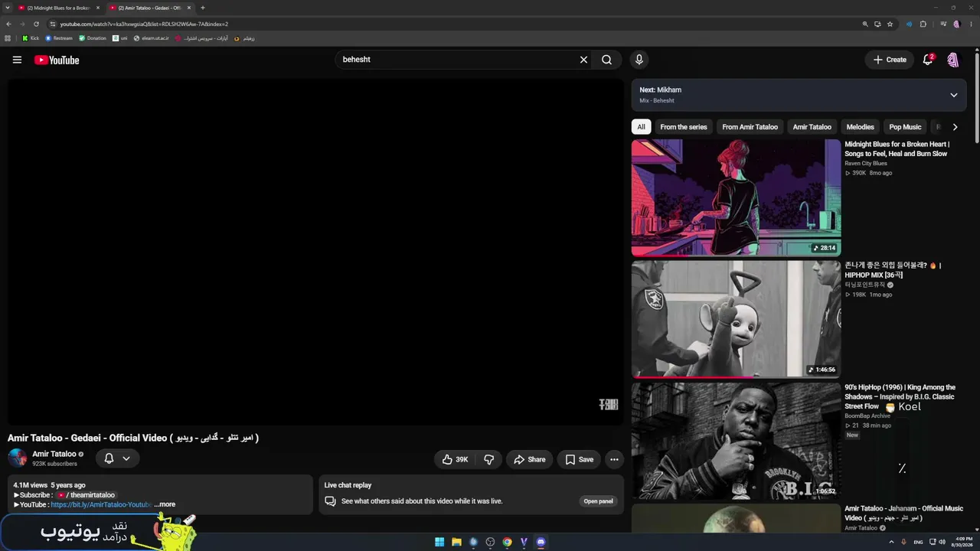
Task: Save the video to a playlist
Action: coord(579,459)
